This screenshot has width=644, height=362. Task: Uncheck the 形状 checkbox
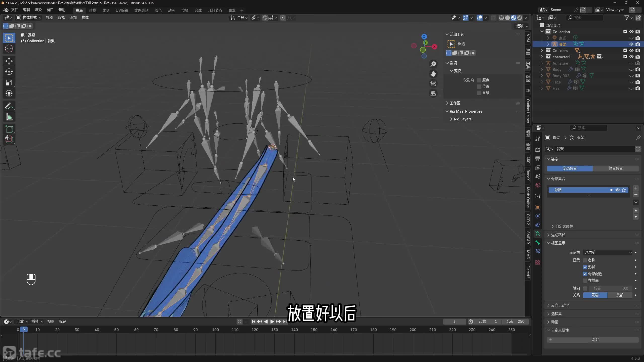coord(585,267)
